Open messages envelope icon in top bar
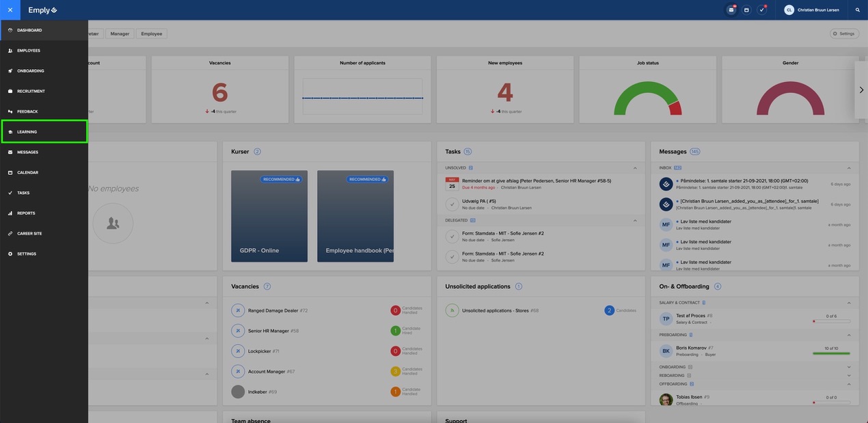This screenshot has height=423, width=868. point(731,10)
